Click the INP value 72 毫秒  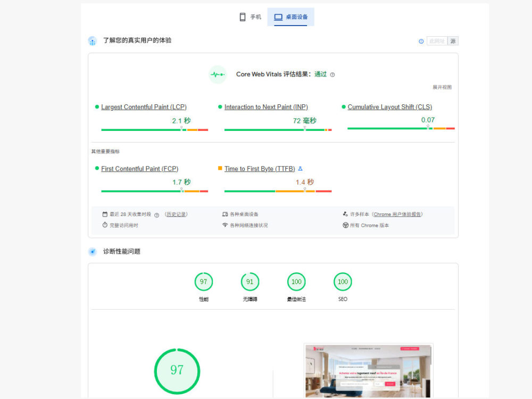pyautogui.click(x=305, y=121)
